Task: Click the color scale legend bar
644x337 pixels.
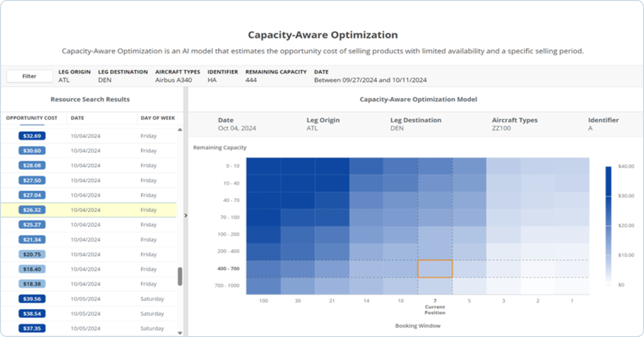Action: (x=608, y=225)
